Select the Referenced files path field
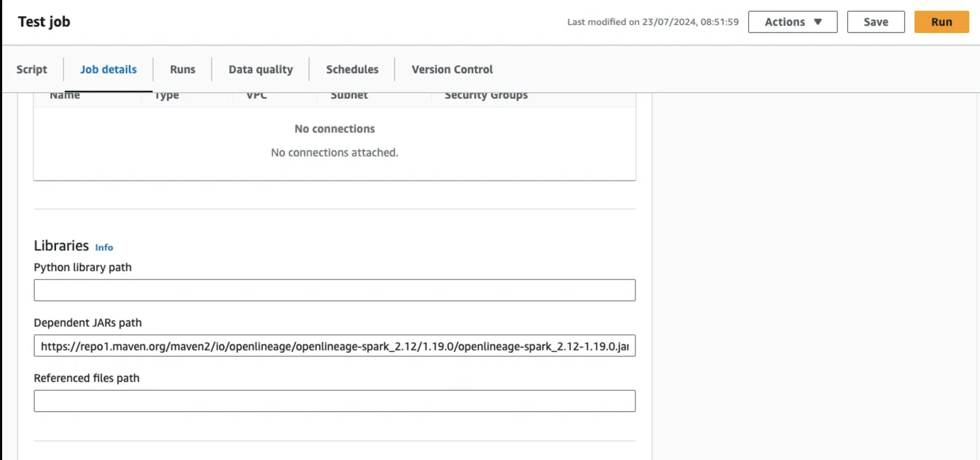980x460 pixels. click(x=334, y=401)
